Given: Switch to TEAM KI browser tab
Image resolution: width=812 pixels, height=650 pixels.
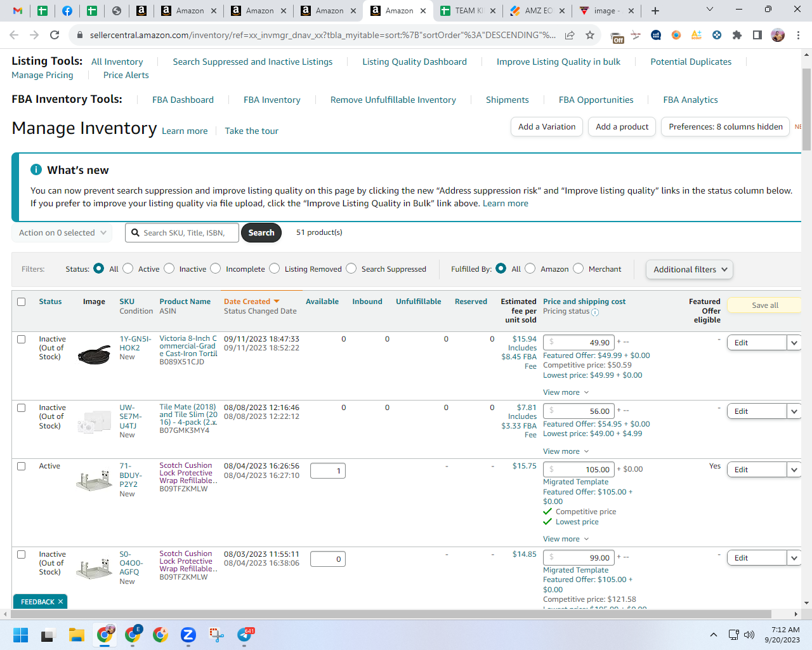Looking at the screenshot, I should coord(469,11).
